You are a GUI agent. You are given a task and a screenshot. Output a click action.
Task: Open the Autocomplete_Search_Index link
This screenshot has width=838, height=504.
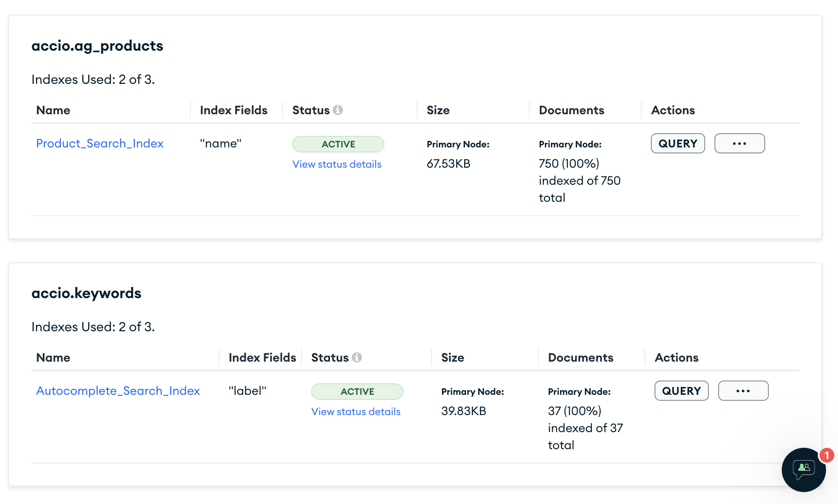pos(118,391)
